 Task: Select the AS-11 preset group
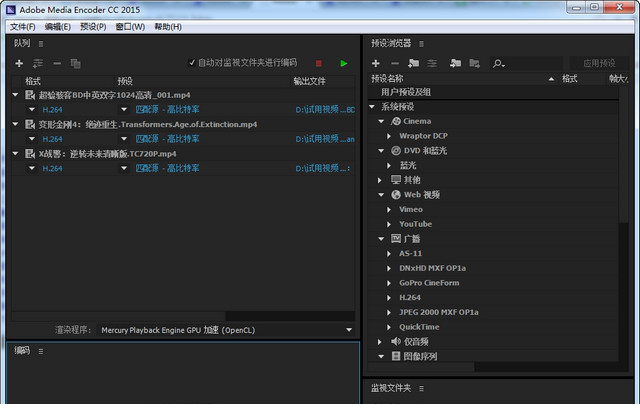(x=410, y=253)
